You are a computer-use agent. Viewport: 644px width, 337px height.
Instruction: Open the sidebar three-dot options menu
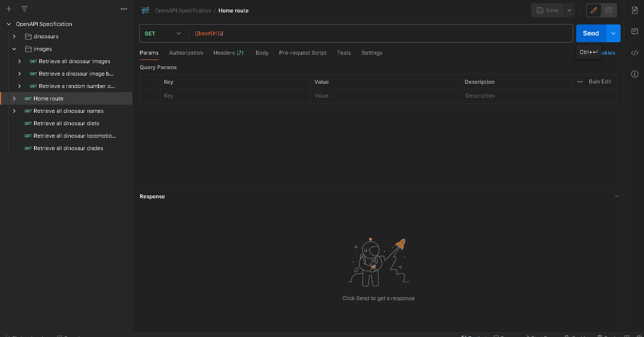124,9
